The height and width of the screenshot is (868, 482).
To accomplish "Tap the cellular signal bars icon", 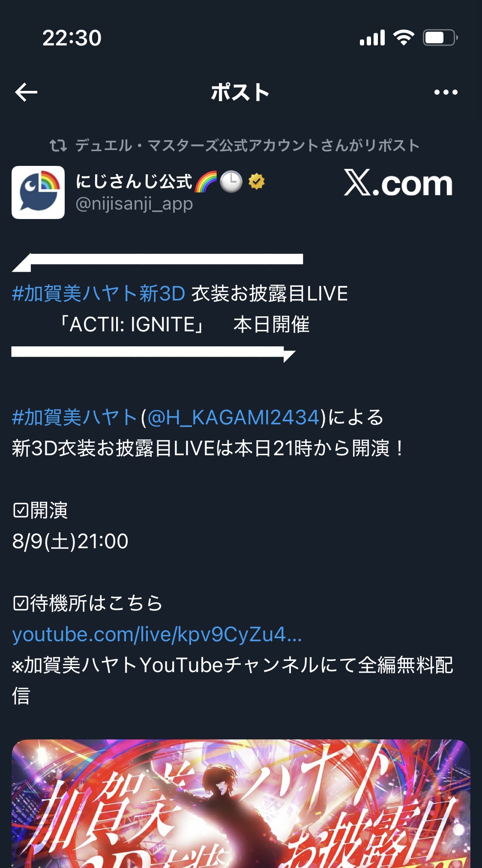I will (372, 38).
